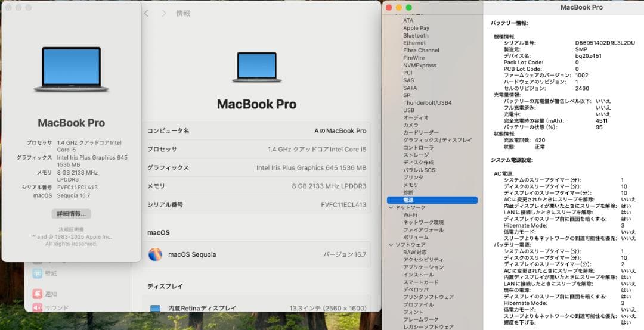Select カードリーダー in hardware list
This screenshot has width=644, height=330.
coord(420,133)
